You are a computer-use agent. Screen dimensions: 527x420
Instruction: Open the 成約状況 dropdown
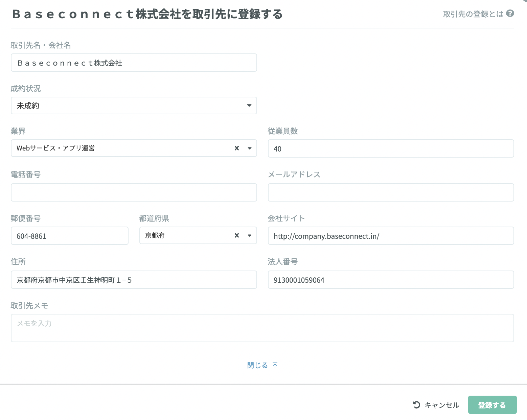click(x=134, y=106)
